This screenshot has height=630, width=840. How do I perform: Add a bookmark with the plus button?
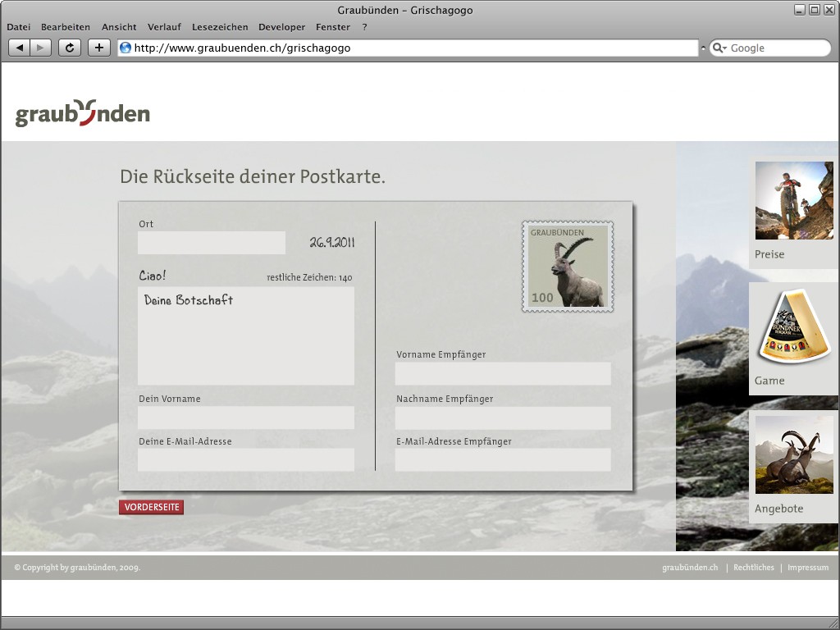tap(99, 48)
